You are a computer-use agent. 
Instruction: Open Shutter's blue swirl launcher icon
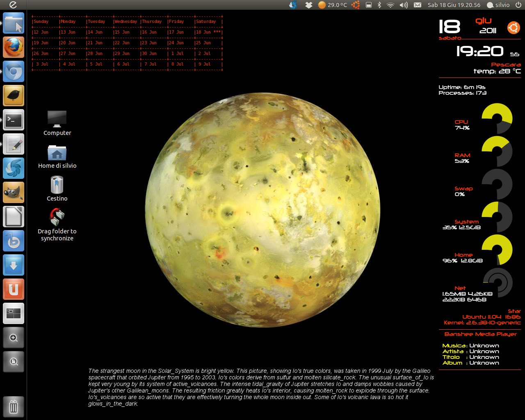(x=14, y=168)
